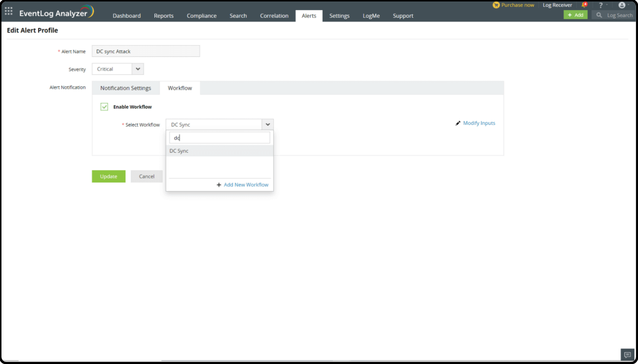Open the notifications bell icon

pyautogui.click(x=585, y=5)
